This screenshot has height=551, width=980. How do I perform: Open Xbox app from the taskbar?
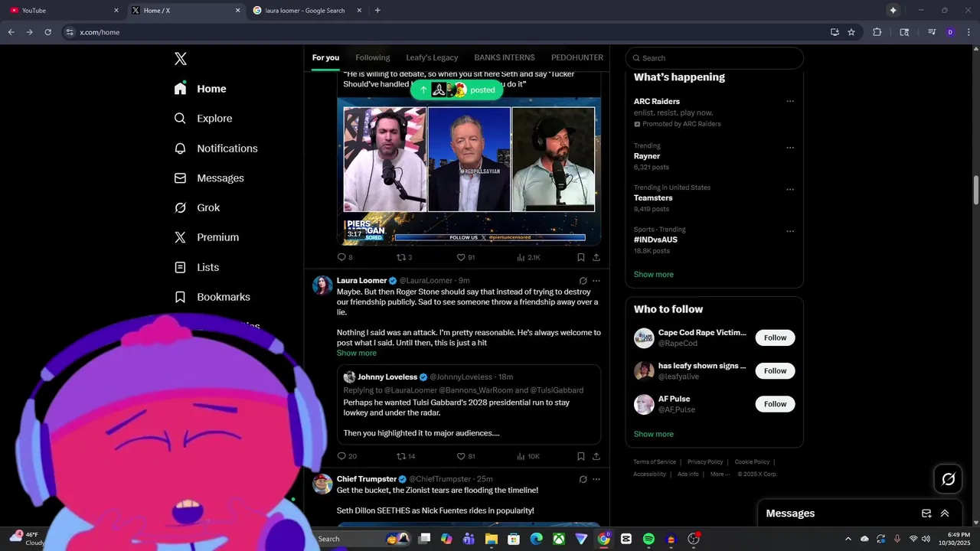pos(560,539)
